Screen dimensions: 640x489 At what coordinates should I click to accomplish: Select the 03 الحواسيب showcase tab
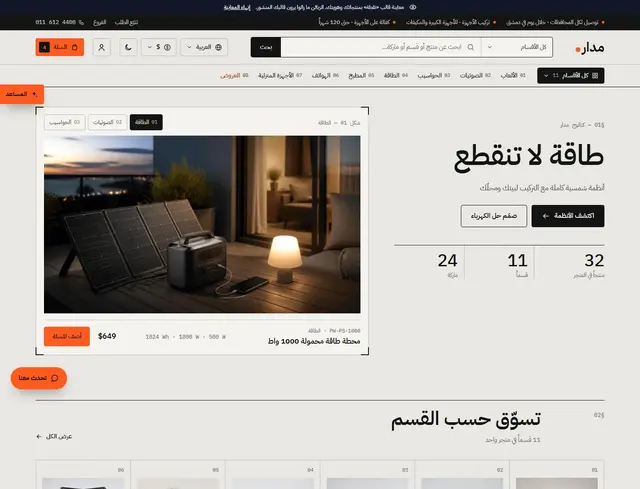pyautogui.click(x=64, y=122)
